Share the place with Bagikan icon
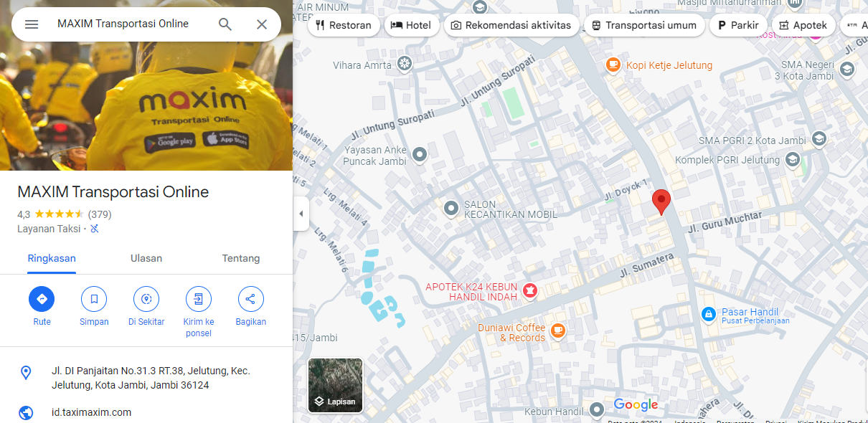 [x=251, y=299]
